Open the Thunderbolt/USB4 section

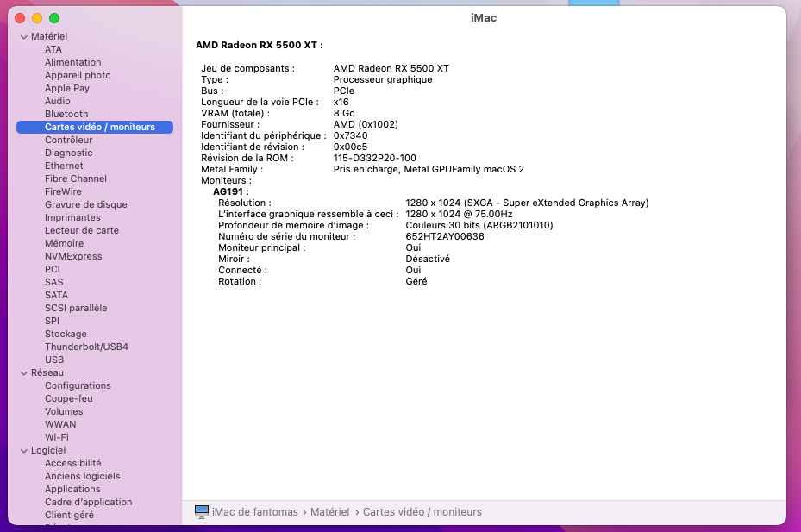86,347
